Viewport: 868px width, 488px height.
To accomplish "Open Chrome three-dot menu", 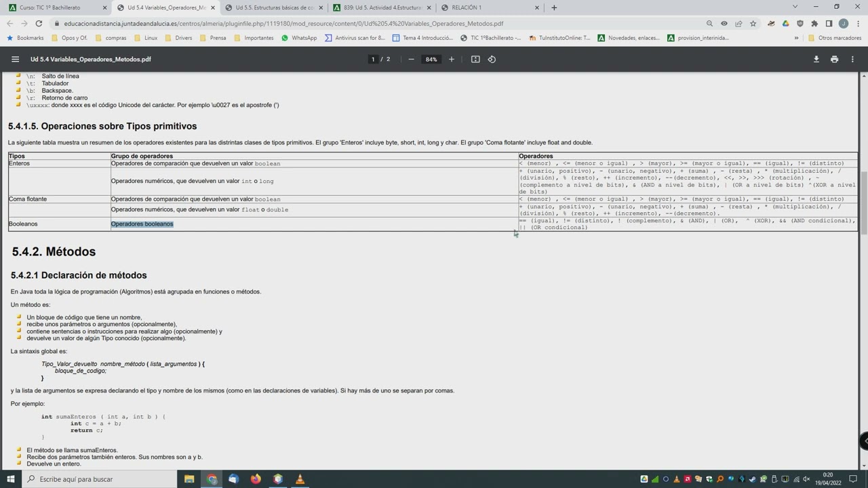I will click(x=858, y=23).
